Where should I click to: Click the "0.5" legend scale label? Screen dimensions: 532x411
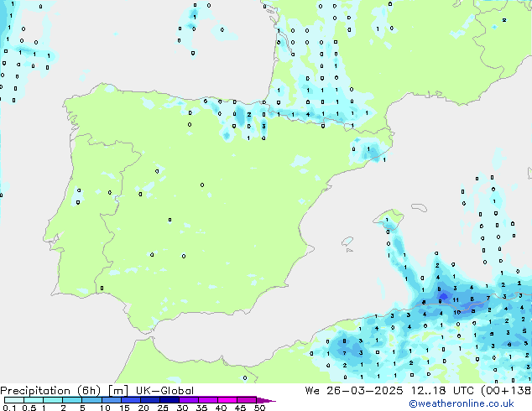29,408
